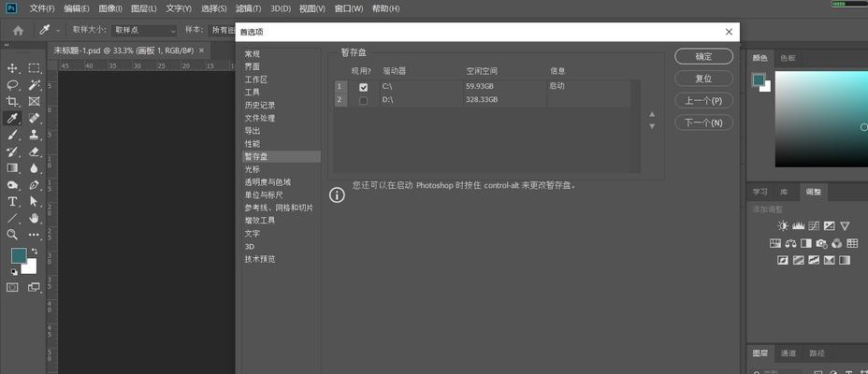Image resolution: width=868 pixels, height=374 pixels.
Task: Click foreground swatch in Color panel
Action: (x=759, y=79)
